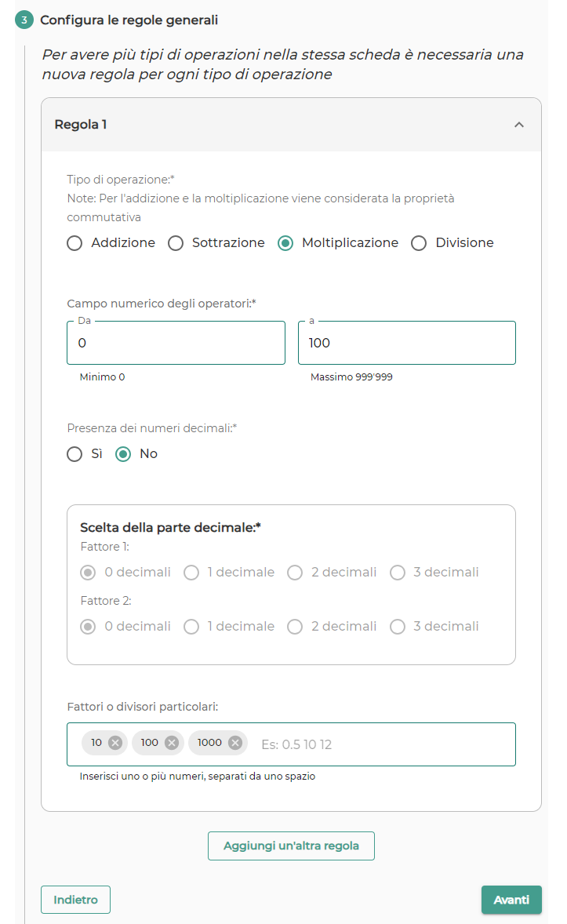Viewport: 567px width, 924px height.
Task: Click into the special factors text input
Action: pos(383,744)
